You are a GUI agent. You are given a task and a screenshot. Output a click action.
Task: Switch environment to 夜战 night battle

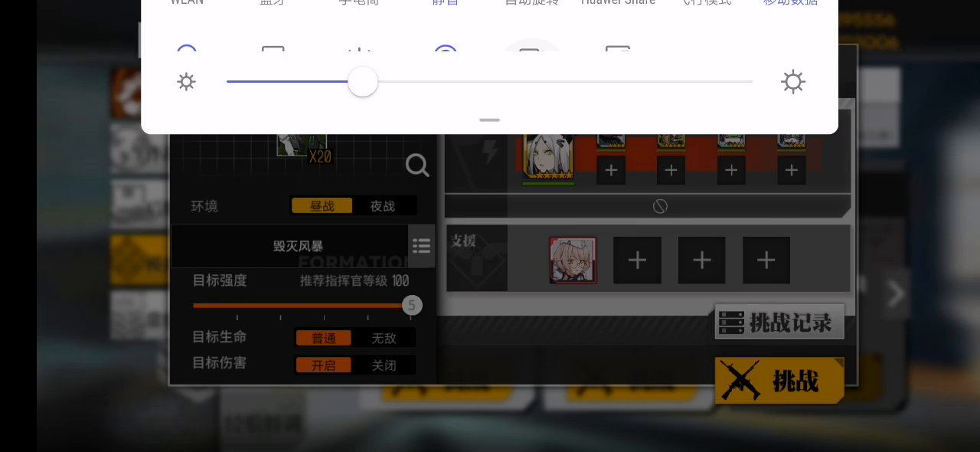tap(384, 206)
